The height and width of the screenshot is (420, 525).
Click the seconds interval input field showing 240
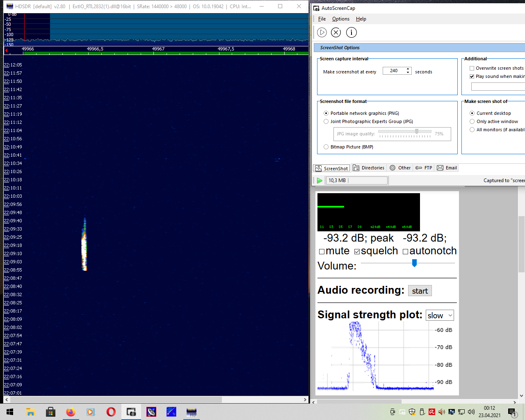(394, 71)
